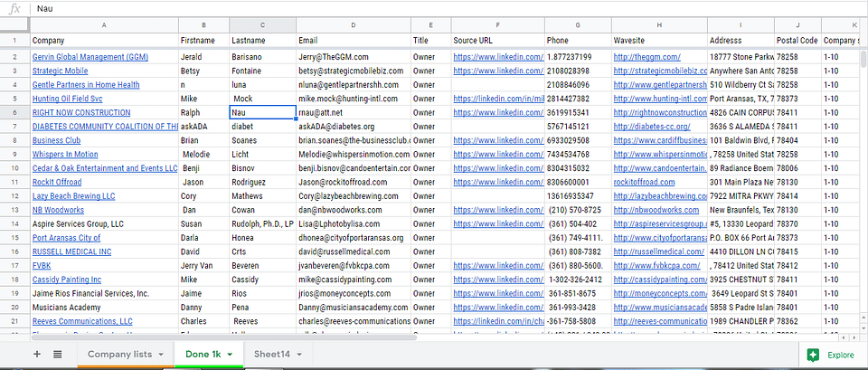Open the Business Club link

click(x=56, y=141)
